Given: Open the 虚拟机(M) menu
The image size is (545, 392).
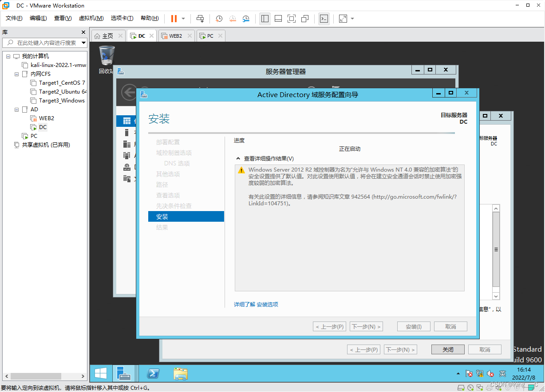Looking at the screenshot, I should [x=91, y=18].
